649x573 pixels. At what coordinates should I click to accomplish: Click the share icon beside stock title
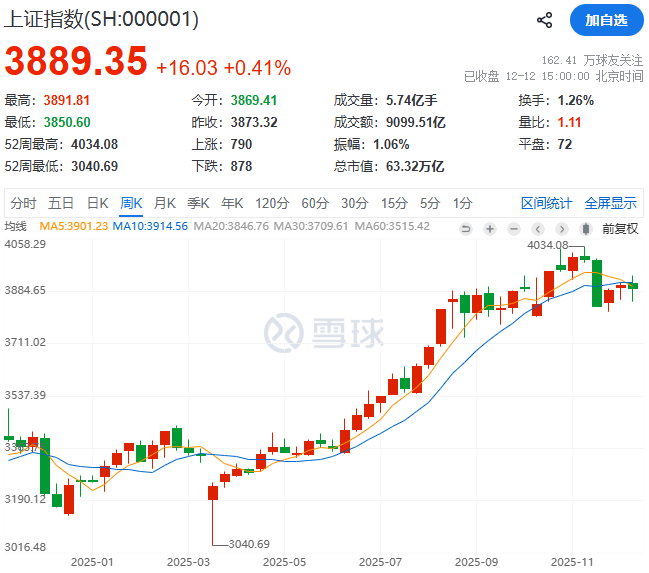(545, 20)
